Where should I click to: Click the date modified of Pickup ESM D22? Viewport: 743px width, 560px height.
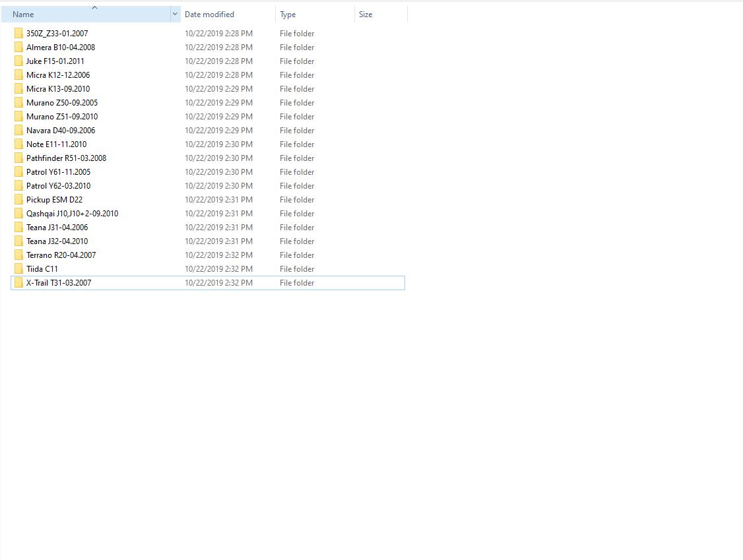[x=218, y=199]
